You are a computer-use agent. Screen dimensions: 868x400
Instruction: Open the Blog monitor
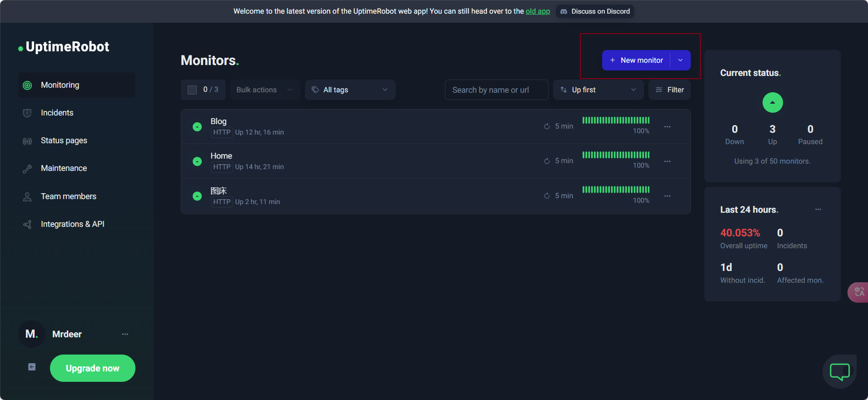click(435, 127)
